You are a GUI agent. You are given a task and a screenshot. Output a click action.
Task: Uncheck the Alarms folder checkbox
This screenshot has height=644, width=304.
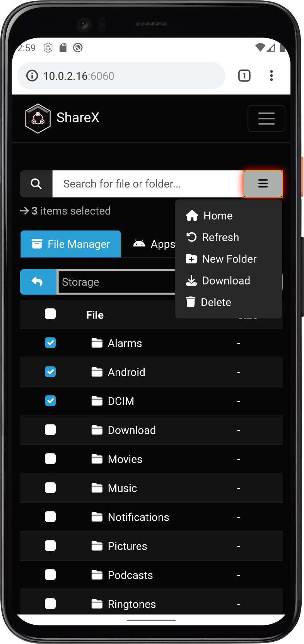(x=50, y=343)
